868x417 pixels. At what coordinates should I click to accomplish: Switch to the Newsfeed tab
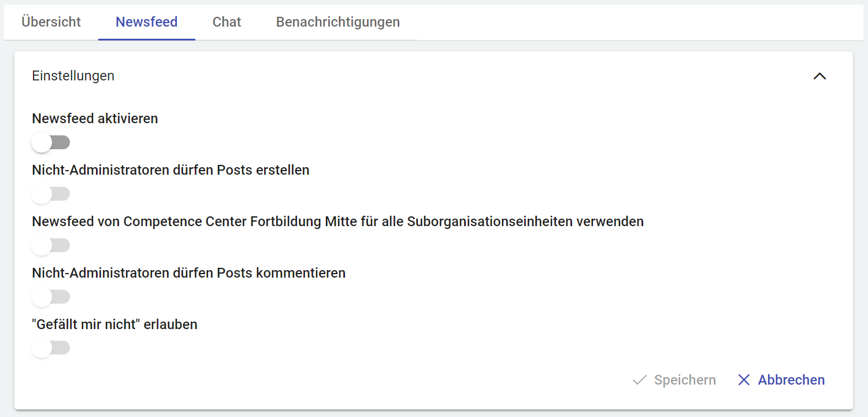pos(146,22)
